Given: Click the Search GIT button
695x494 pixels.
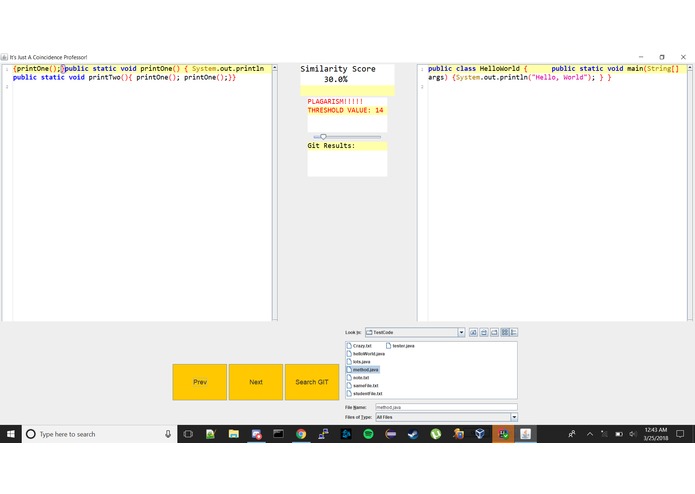Looking at the screenshot, I should [312, 382].
